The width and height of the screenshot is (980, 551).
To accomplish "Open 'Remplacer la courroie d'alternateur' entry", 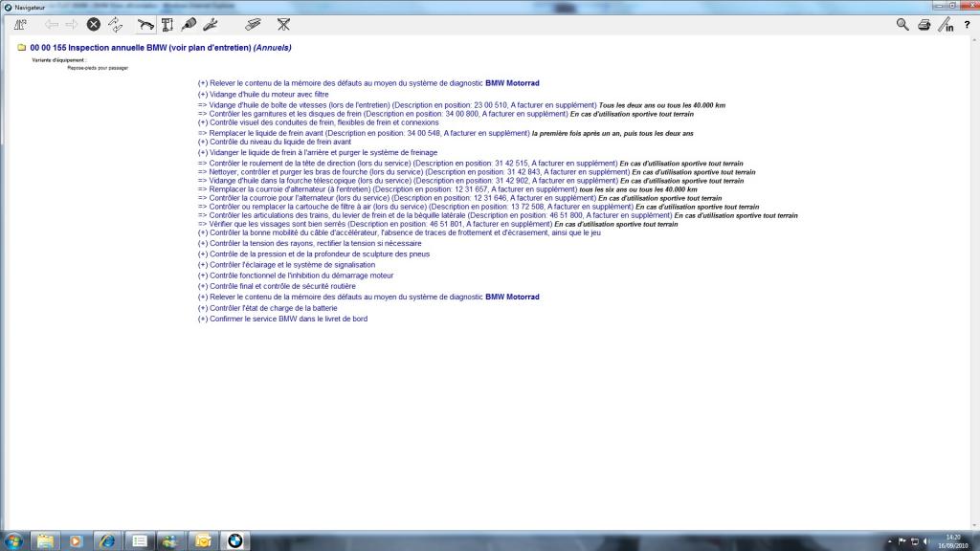I will pyautogui.click(x=448, y=189).
